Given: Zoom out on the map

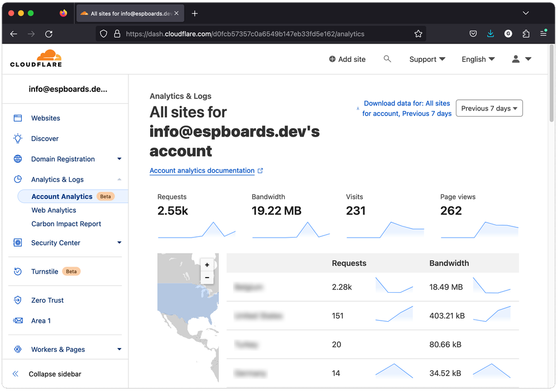Looking at the screenshot, I should click(x=207, y=278).
